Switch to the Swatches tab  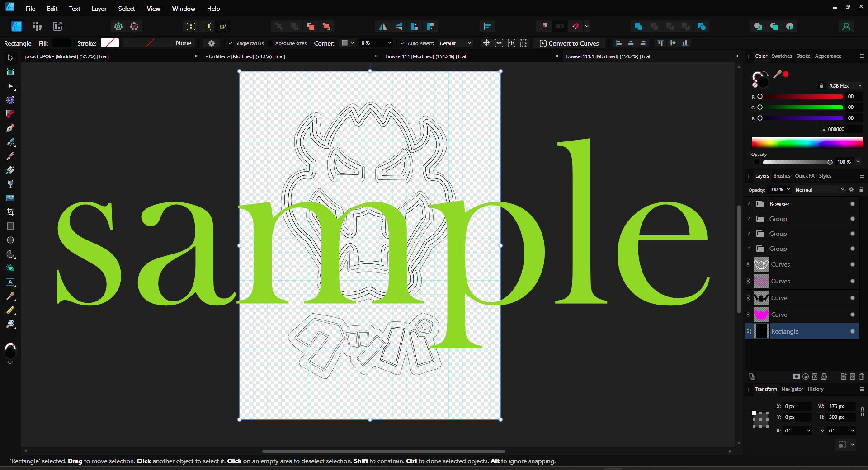(781, 56)
